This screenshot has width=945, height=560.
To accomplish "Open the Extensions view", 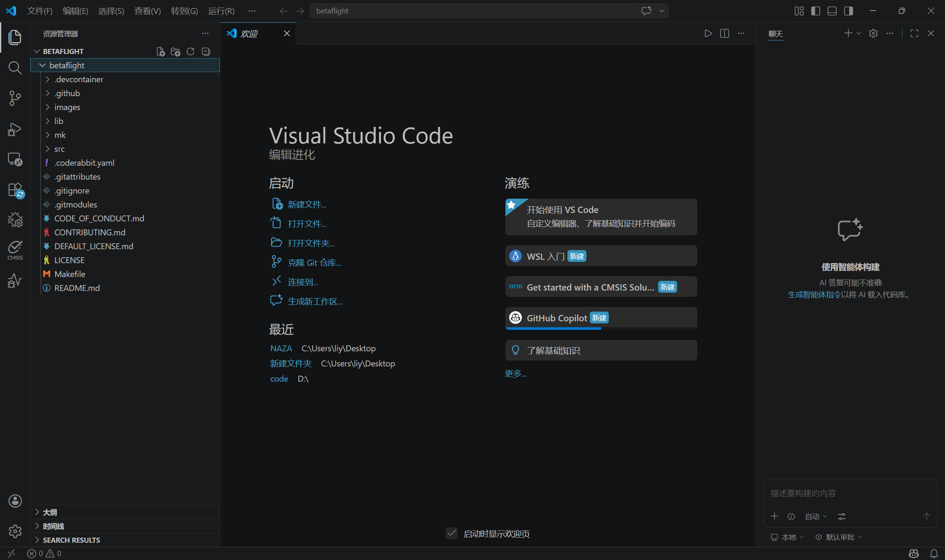I will click(x=15, y=189).
